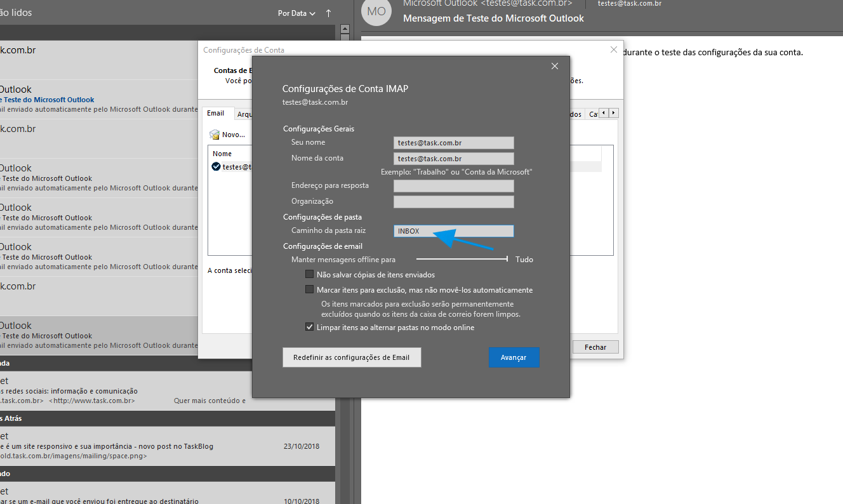Click the message list scrollbar up arrow
This screenshot has height=504, width=843.
pos(345,29)
